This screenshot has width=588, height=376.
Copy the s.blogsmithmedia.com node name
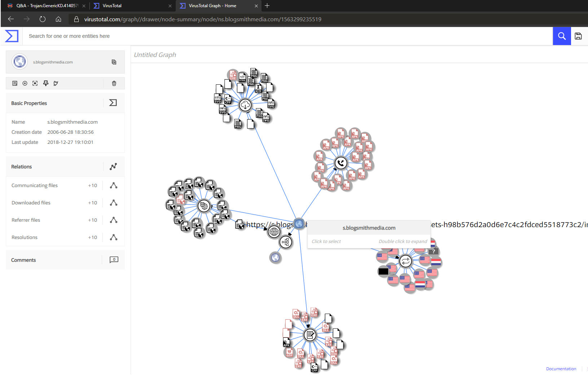[114, 62]
